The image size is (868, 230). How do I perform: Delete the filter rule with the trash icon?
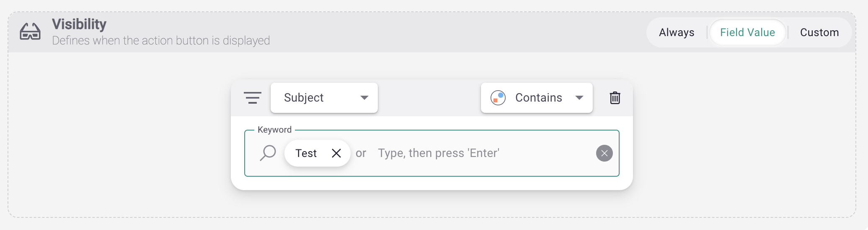(615, 98)
